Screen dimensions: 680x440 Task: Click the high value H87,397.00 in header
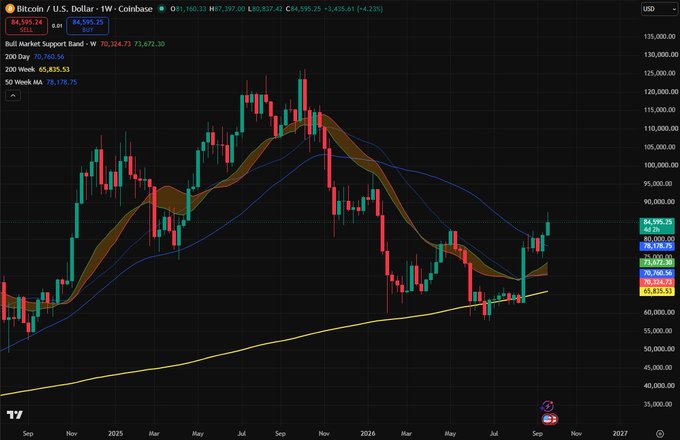tap(227, 9)
